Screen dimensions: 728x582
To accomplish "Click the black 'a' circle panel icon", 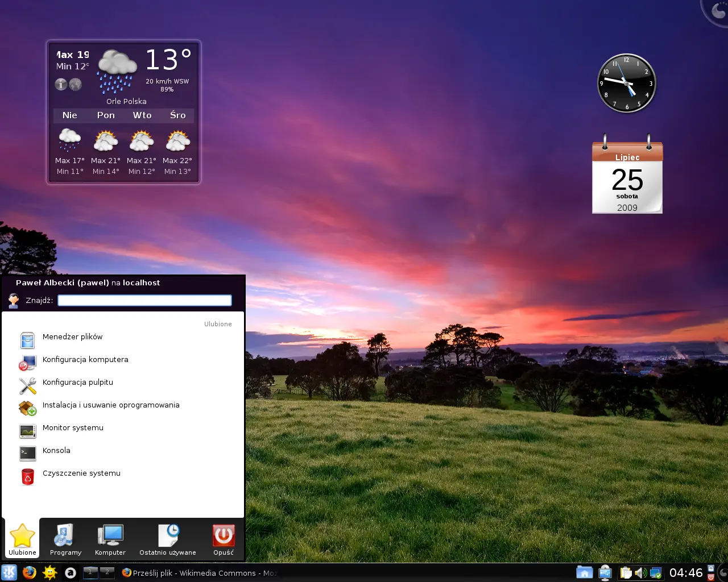I will coord(71,572).
